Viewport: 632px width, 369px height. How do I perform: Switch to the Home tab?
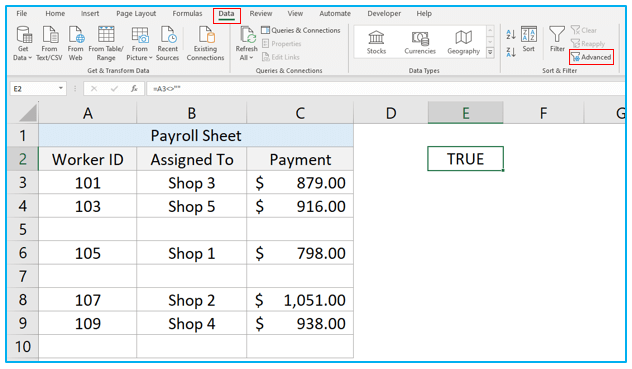(55, 13)
